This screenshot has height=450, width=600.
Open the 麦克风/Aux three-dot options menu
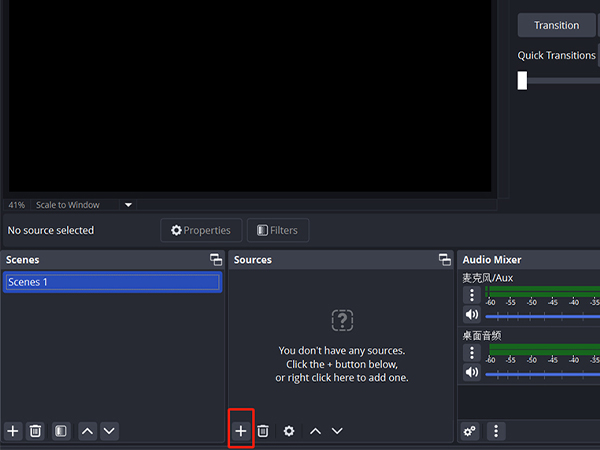tap(472, 296)
